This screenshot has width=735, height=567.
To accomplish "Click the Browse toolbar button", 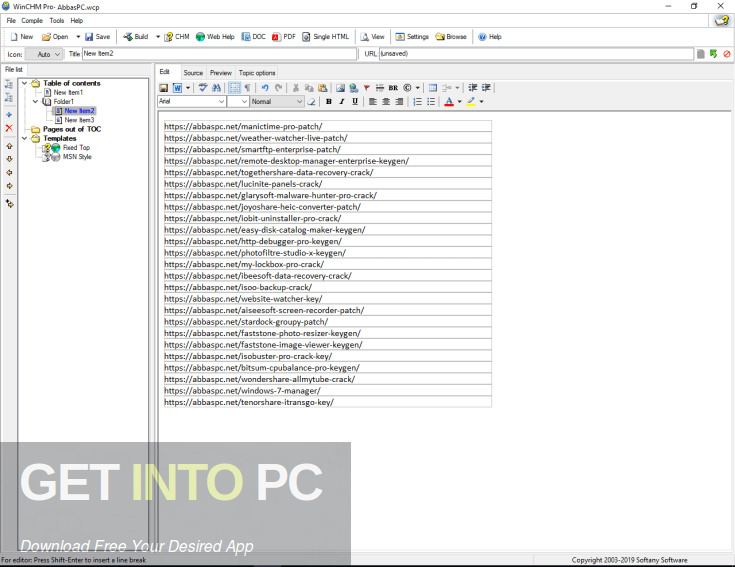I will [x=451, y=37].
